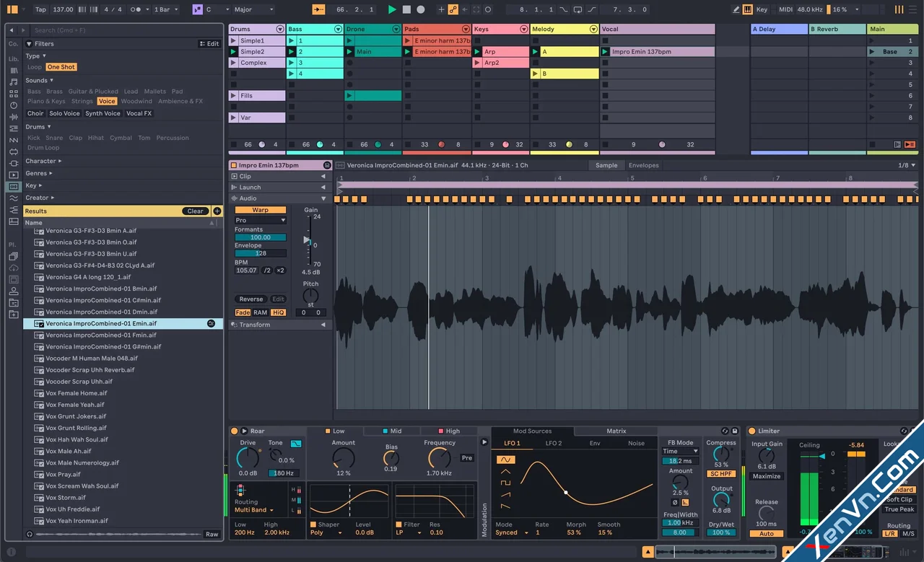The height and width of the screenshot is (562, 924).
Task: Open the Samples icon in browser sidebar
Action: 13,186
